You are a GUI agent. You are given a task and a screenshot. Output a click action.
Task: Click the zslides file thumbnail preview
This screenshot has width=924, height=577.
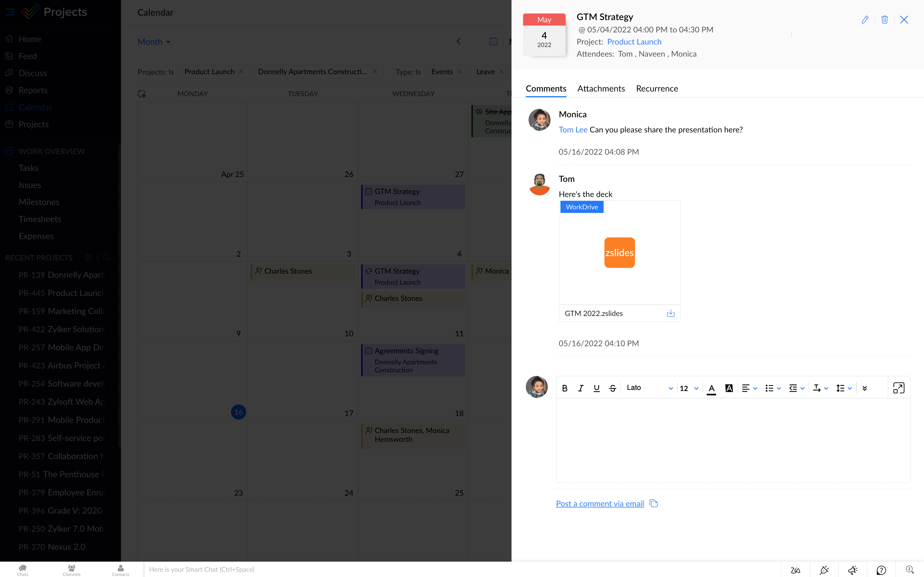[619, 253]
